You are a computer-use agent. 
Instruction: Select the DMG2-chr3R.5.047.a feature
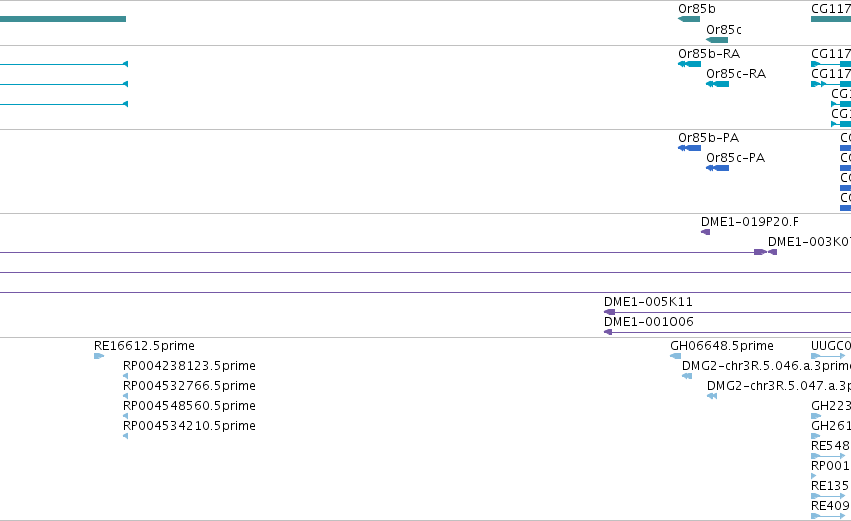(712, 396)
